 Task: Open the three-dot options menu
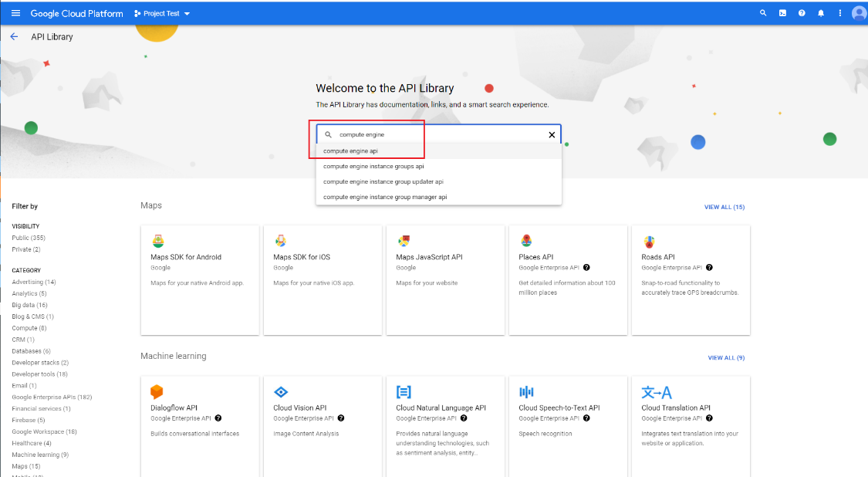pos(839,12)
